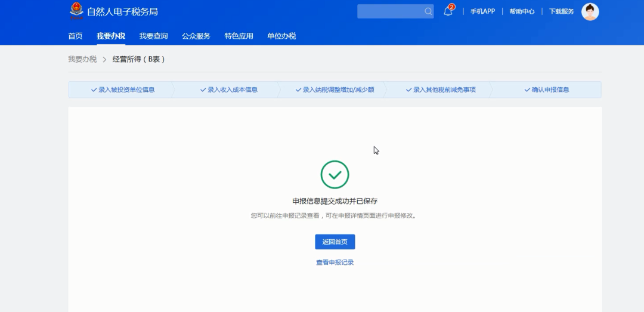Screen dimensions: 644x312
Task: Select step 录入被投资单位信息
Action: [x=123, y=89]
